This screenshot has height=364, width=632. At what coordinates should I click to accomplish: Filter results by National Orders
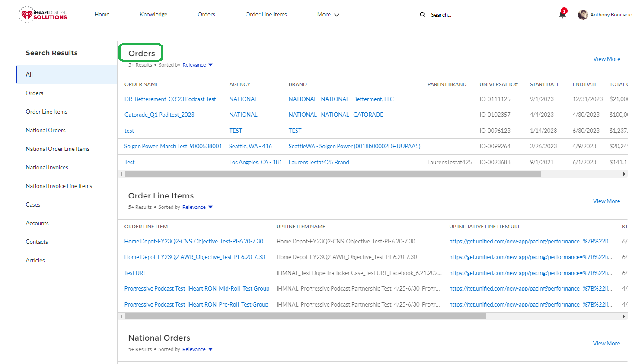(45, 130)
